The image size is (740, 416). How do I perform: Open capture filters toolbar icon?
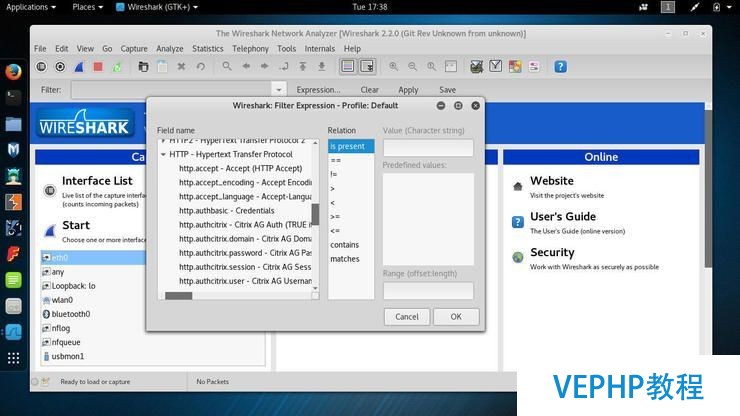[x=477, y=67]
